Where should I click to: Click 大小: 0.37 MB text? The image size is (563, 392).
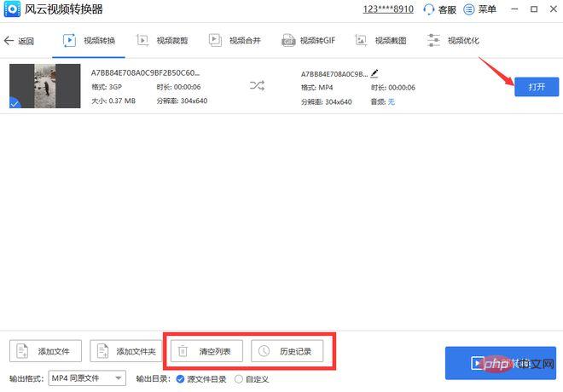(x=113, y=101)
